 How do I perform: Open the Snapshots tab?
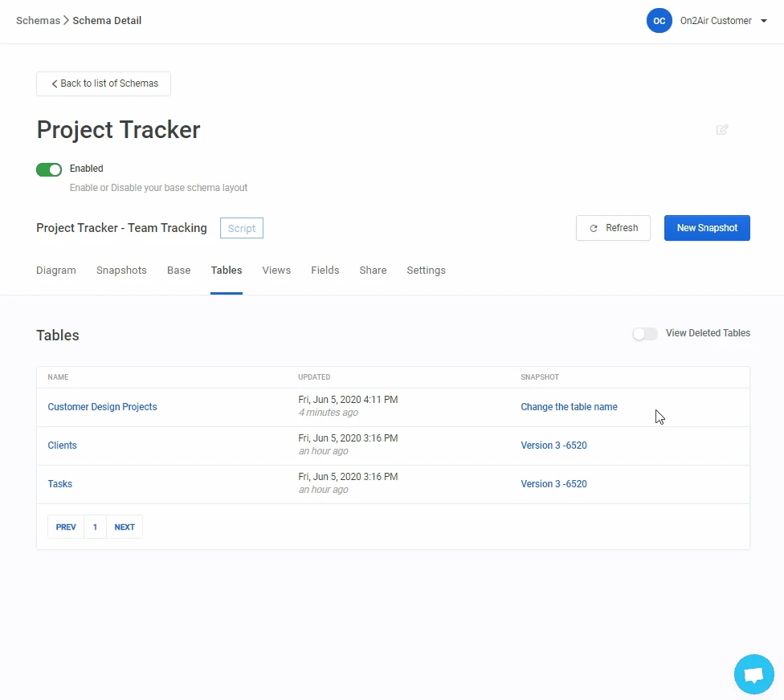(121, 271)
